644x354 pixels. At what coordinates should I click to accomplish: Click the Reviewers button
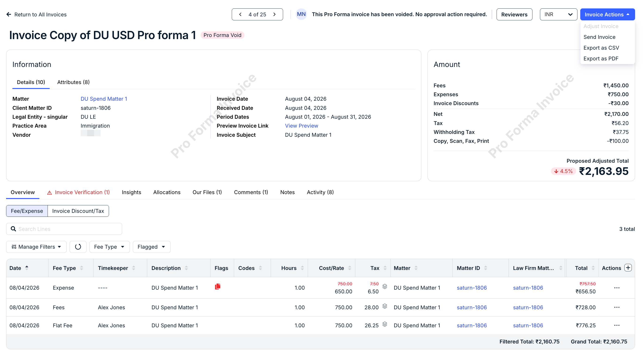514,15
